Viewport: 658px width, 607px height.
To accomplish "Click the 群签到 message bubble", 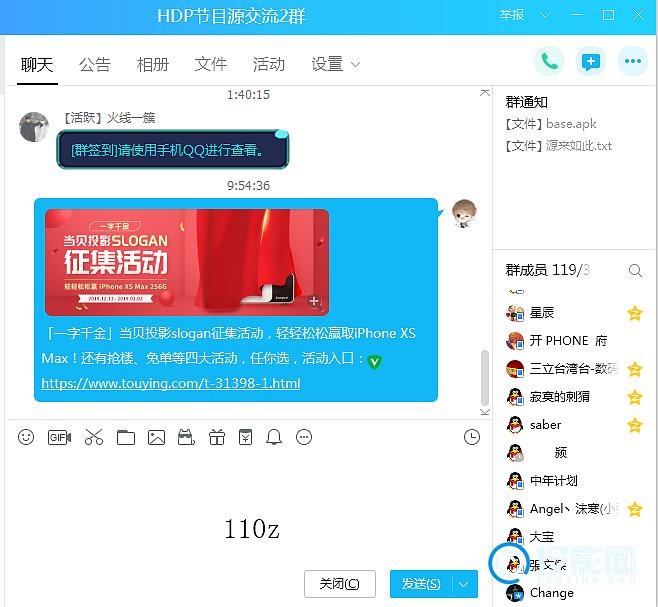I will pyautogui.click(x=172, y=150).
